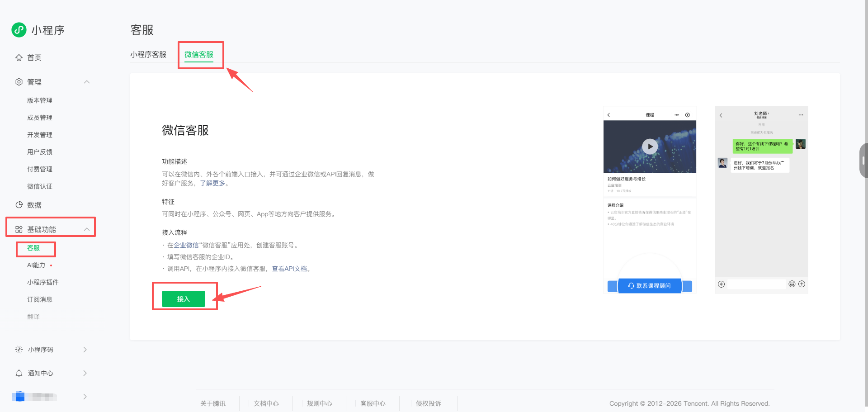Click the 数据 pie chart icon
868x412 pixels.
19,205
